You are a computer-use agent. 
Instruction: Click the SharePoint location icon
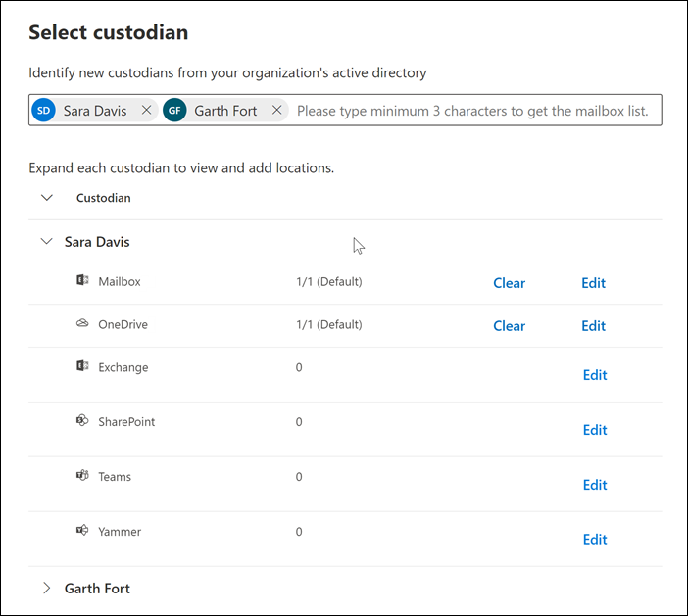(82, 421)
